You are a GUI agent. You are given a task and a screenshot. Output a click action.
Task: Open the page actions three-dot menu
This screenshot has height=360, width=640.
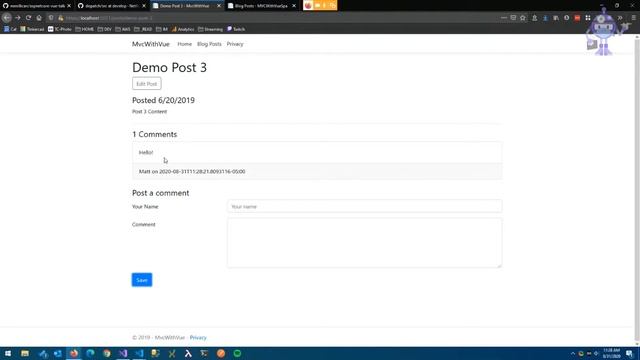504,18
